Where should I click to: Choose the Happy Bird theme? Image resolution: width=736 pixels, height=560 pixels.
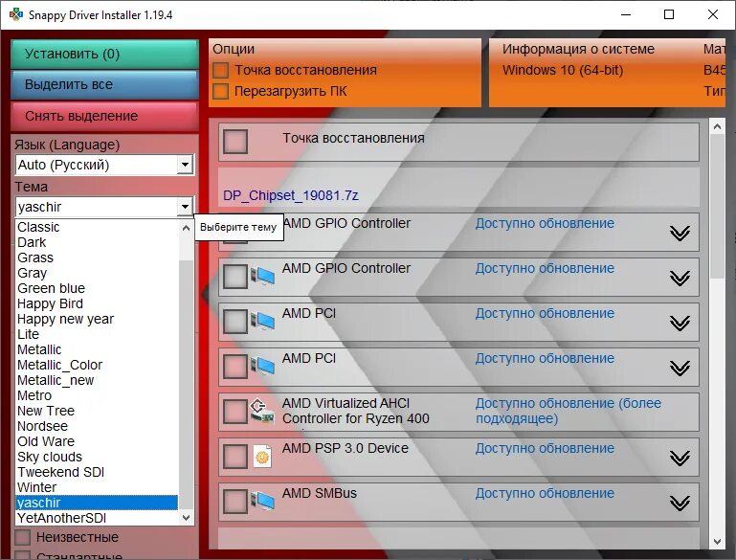pos(97,303)
